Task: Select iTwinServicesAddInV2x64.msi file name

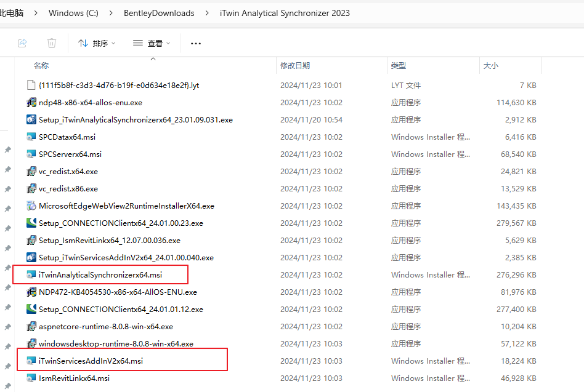Action: click(x=91, y=361)
